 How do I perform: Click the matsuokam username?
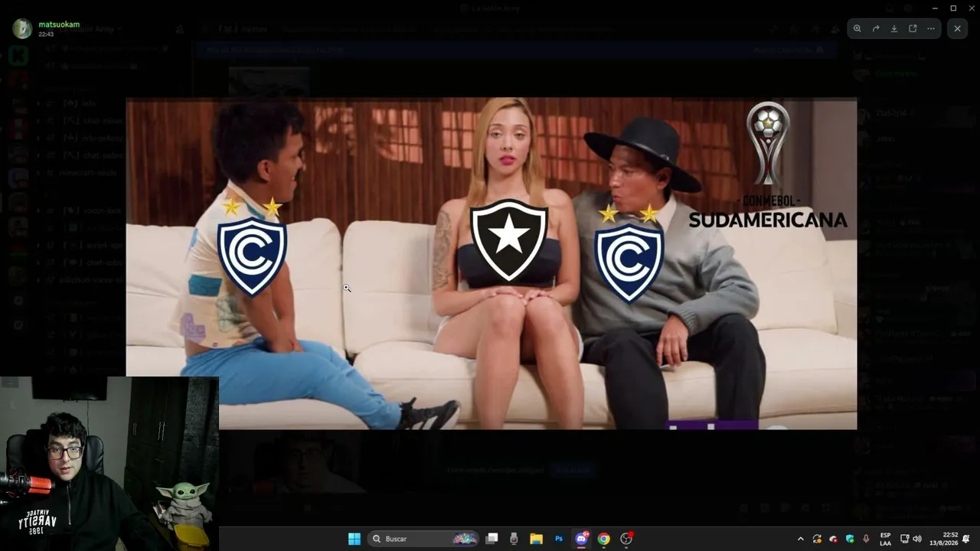pos(59,24)
